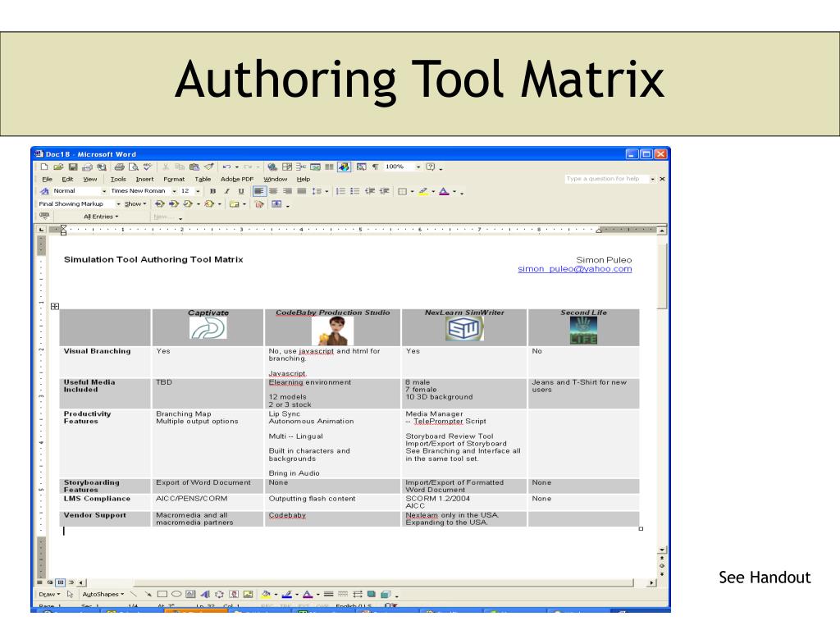The image size is (840, 630).
Task: Toggle Underline formatting
Action: click(x=241, y=191)
